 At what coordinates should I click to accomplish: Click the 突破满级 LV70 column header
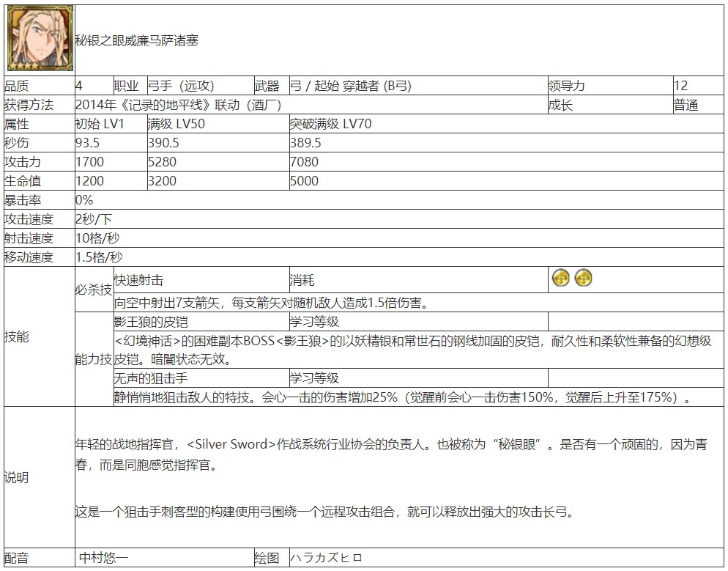[506, 124]
